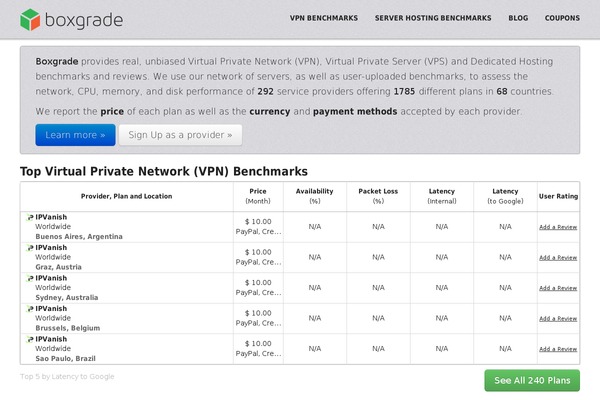Click the $ 10.00 price in Sydney row
Screen dimensions: 600x400
click(258, 282)
